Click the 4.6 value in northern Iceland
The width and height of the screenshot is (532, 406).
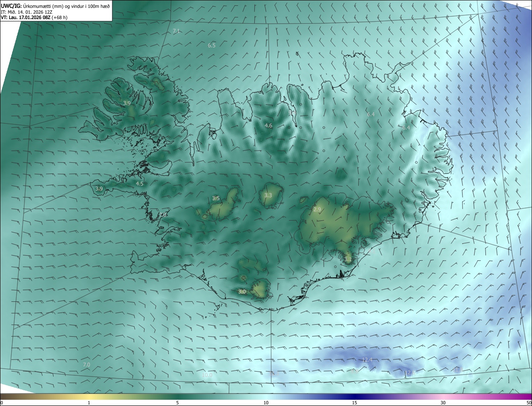click(268, 125)
